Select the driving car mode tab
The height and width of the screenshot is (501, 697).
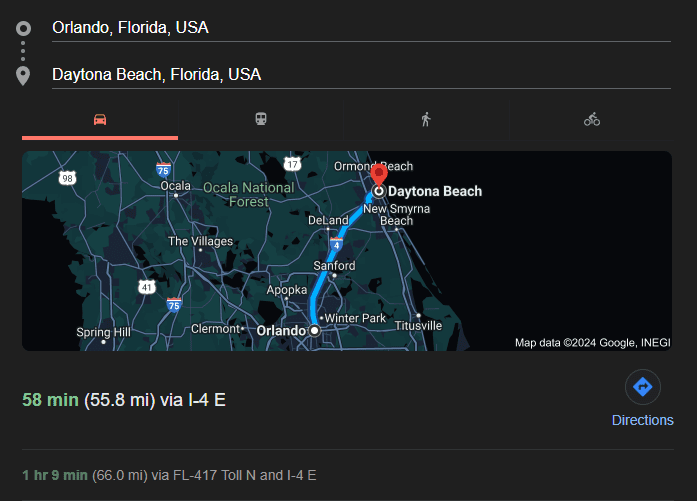click(100, 119)
